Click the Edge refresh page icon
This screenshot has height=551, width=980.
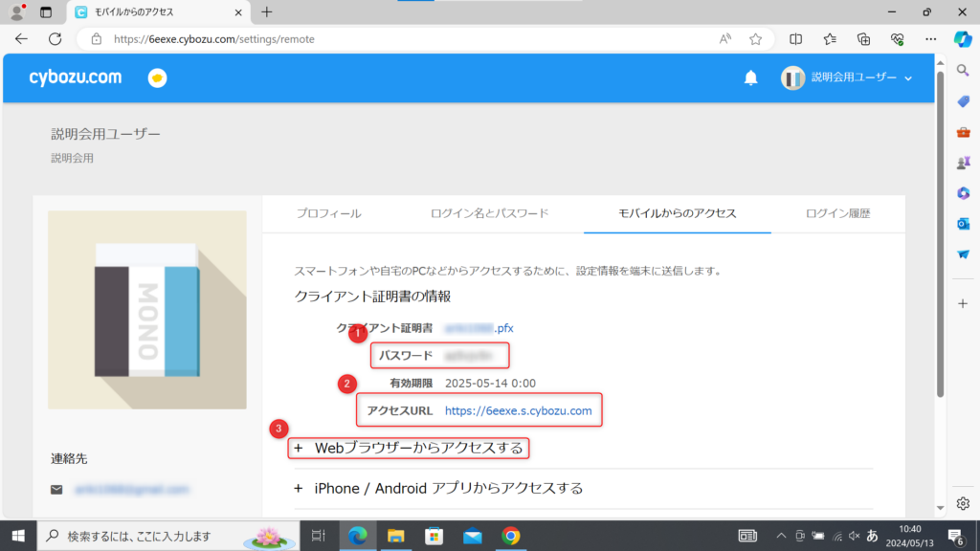coord(55,39)
